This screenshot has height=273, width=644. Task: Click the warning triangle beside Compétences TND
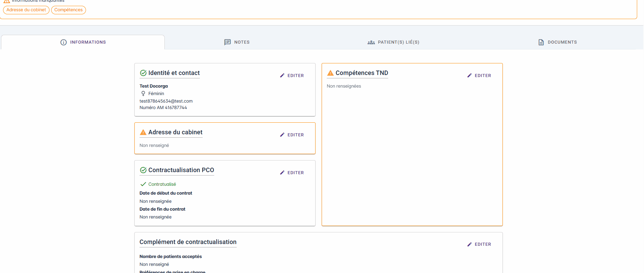click(331, 73)
